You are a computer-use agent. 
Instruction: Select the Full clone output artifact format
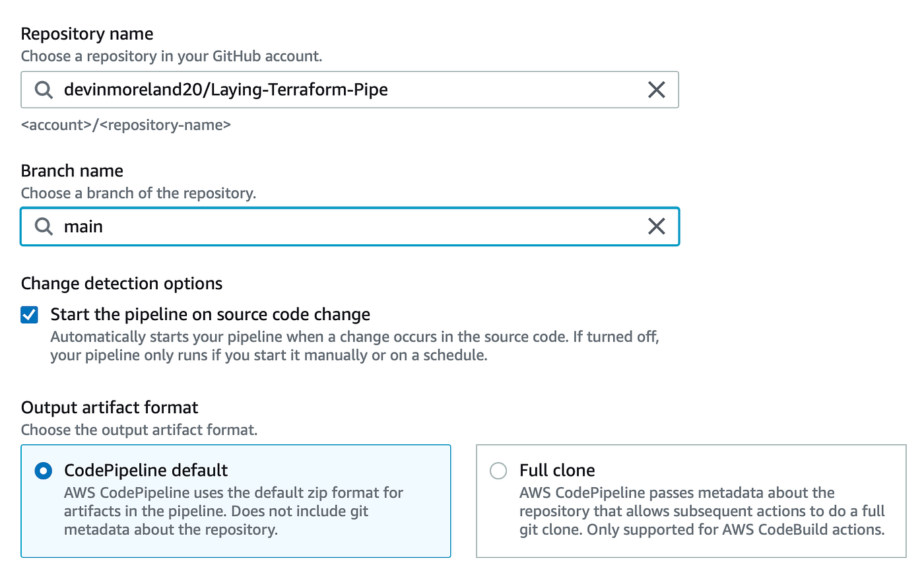[x=691, y=500]
